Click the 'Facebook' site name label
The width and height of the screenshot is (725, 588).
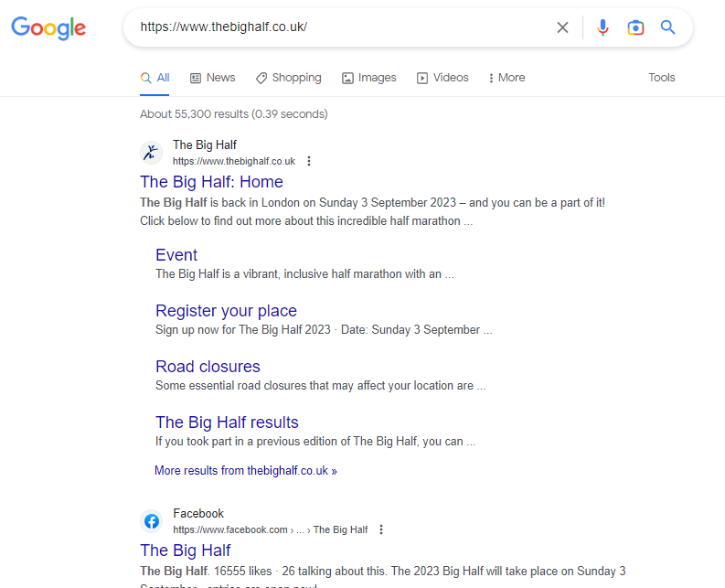(198, 514)
